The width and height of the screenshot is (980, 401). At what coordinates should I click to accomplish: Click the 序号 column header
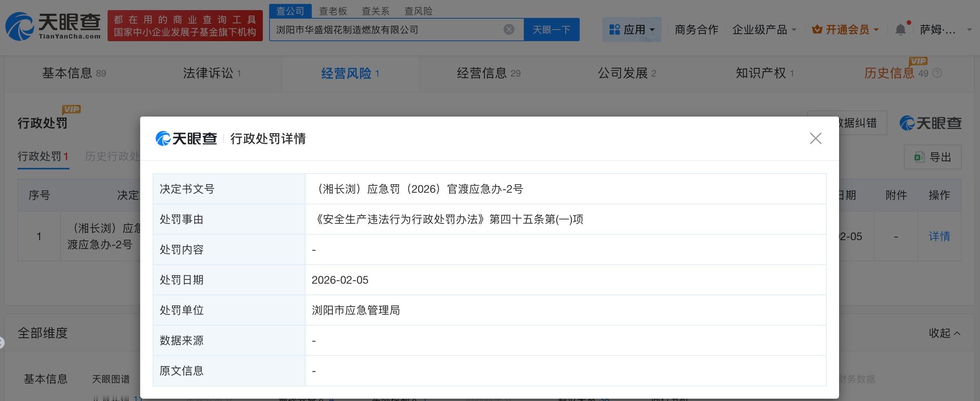click(x=39, y=195)
